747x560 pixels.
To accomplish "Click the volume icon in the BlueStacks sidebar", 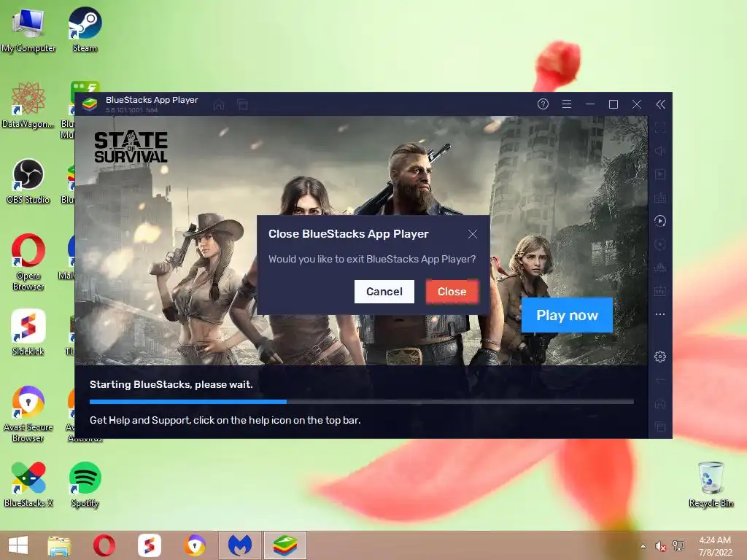I will click(659, 151).
